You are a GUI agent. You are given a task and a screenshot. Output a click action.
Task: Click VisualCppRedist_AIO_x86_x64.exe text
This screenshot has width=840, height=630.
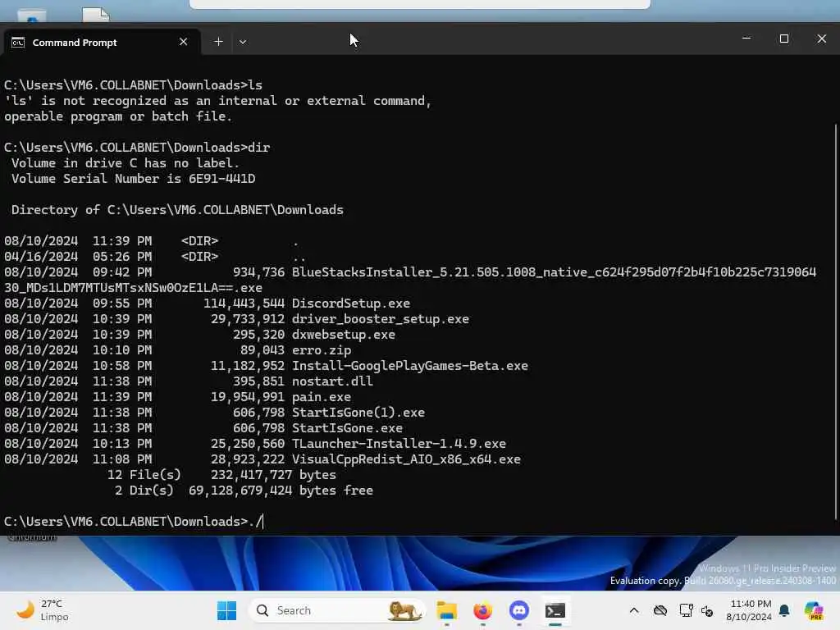tap(406, 459)
